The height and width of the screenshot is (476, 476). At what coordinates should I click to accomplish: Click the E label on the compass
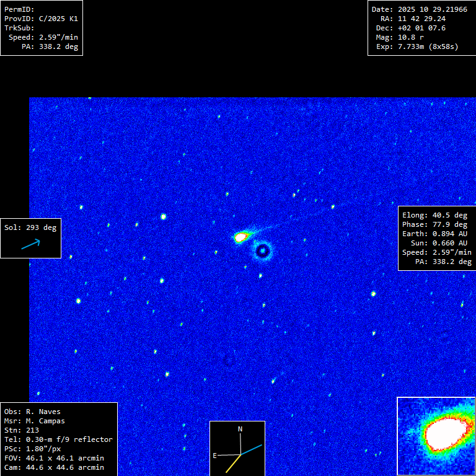click(214, 456)
